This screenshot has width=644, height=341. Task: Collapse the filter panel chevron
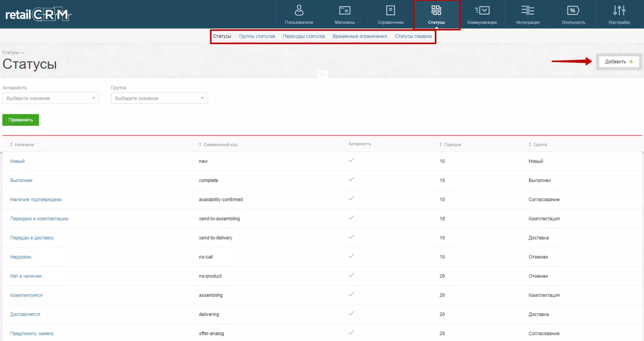pos(322,74)
